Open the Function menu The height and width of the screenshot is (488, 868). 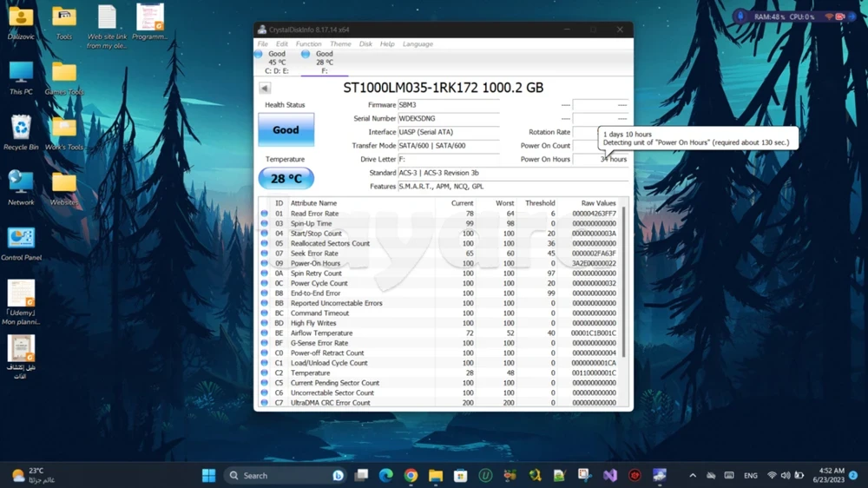point(308,44)
